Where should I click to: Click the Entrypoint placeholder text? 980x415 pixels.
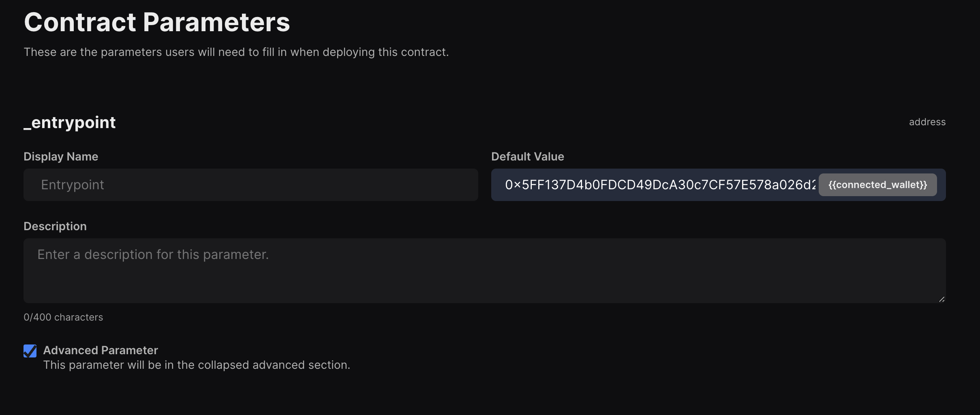(x=73, y=185)
